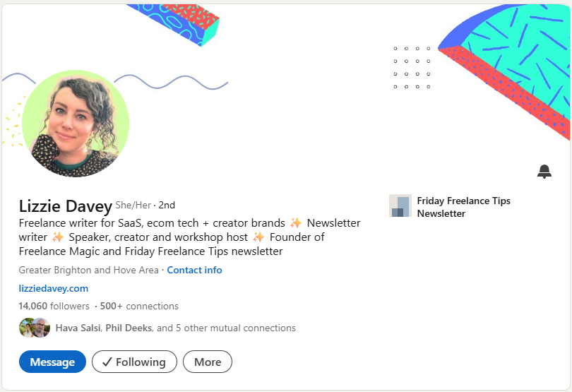Click the 2nd degree connection label
The width and height of the screenshot is (572, 392).
click(167, 205)
